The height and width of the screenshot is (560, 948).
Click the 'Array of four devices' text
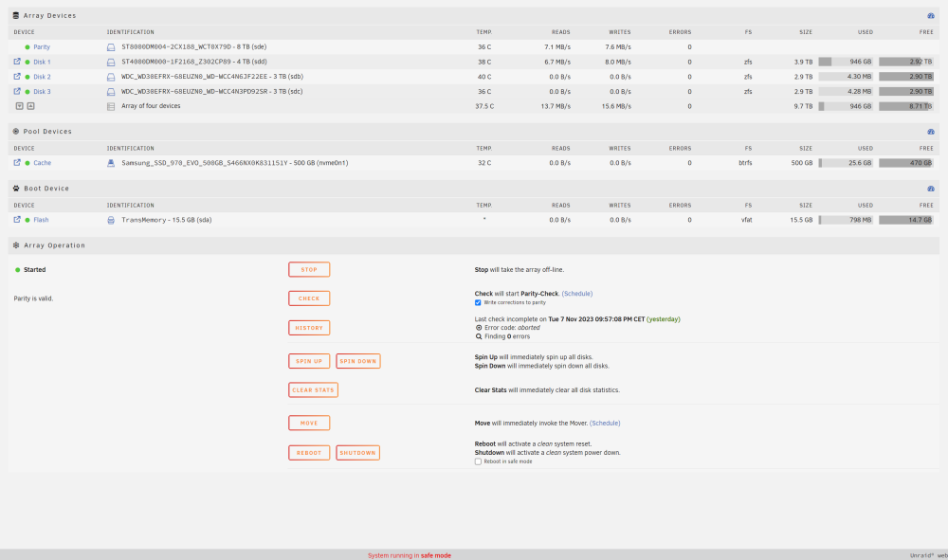pos(151,106)
